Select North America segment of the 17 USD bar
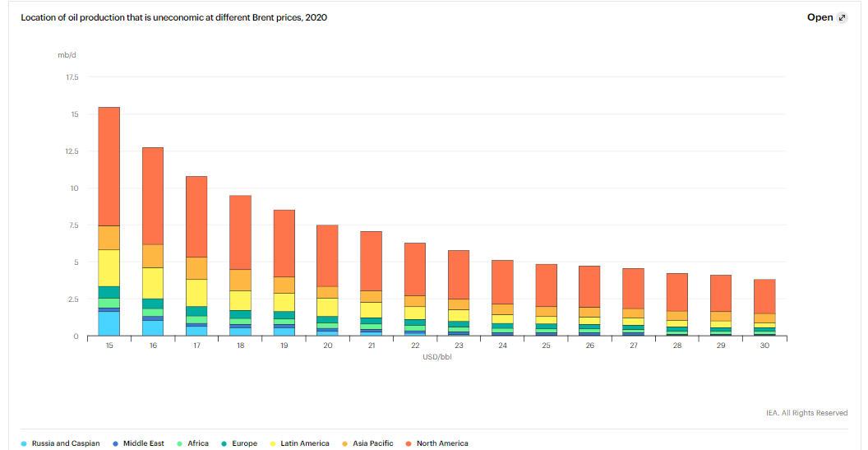 tap(196, 216)
